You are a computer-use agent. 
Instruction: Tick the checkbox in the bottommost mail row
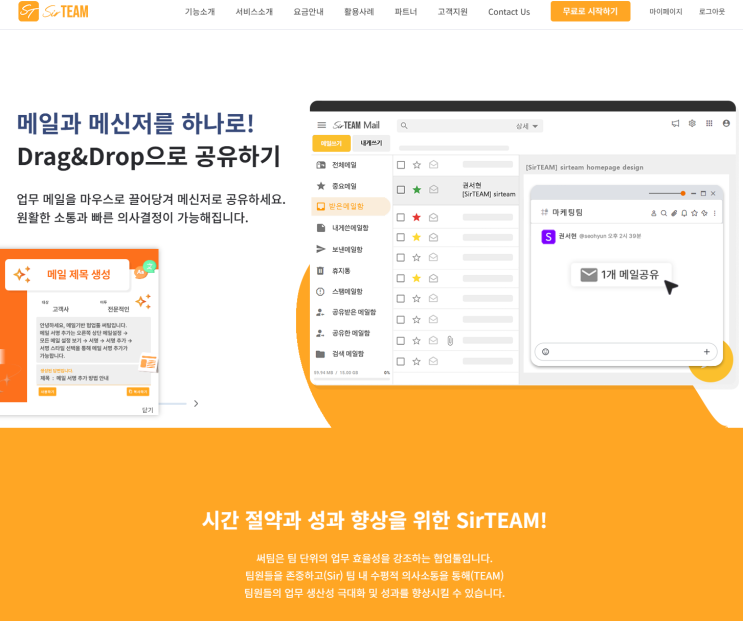401,361
